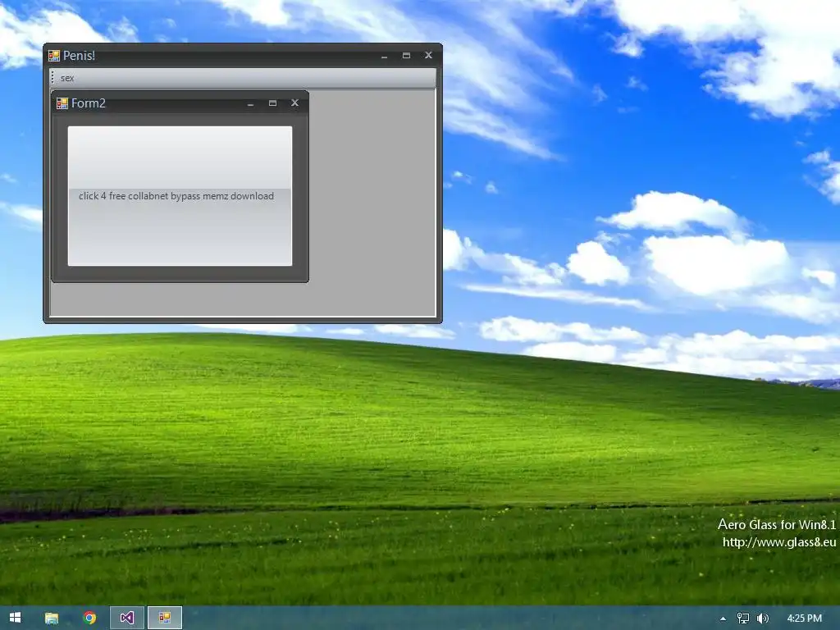This screenshot has height=630, width=840.
Task: Close the Form2 child window
Action: coord(294,103)
